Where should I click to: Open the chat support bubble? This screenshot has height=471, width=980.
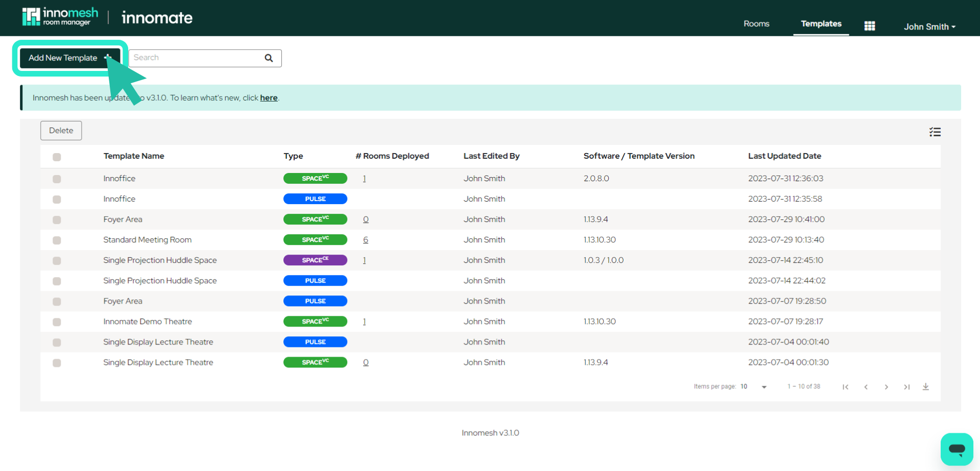pyautogui.click(x=957, y=449)
